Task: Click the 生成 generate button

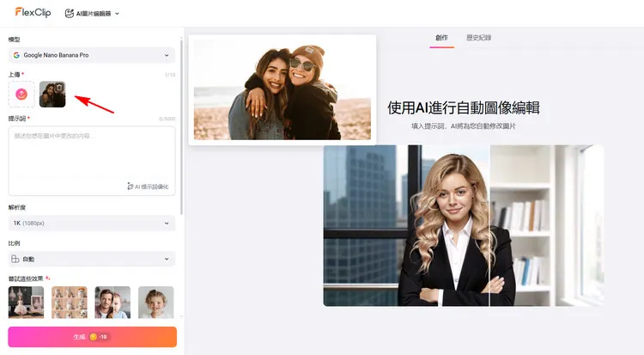Action: [92, 337]
